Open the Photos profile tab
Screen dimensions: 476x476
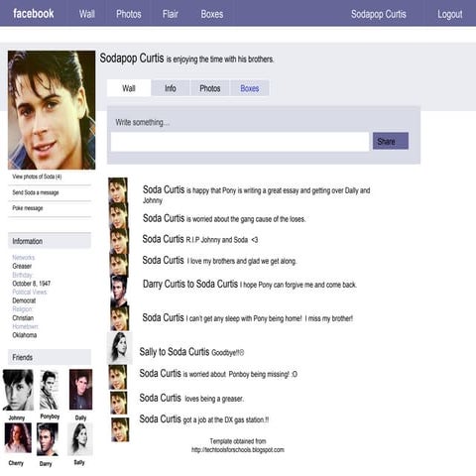(210, 88)
